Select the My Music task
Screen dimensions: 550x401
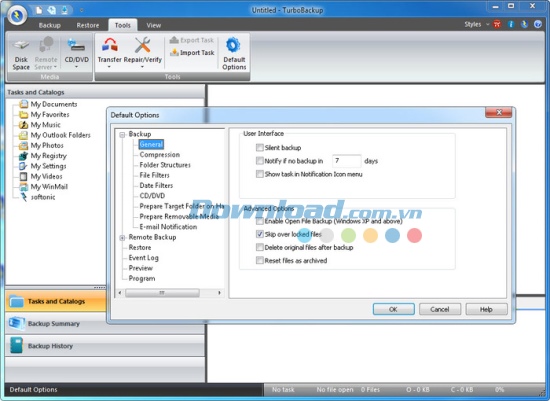click(x=40, y=125)
